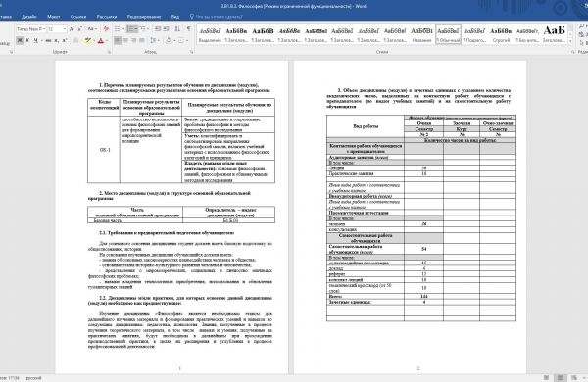Clear all formatting icon
The width and height of the screenshot is (588, 382).
[106, 28]
